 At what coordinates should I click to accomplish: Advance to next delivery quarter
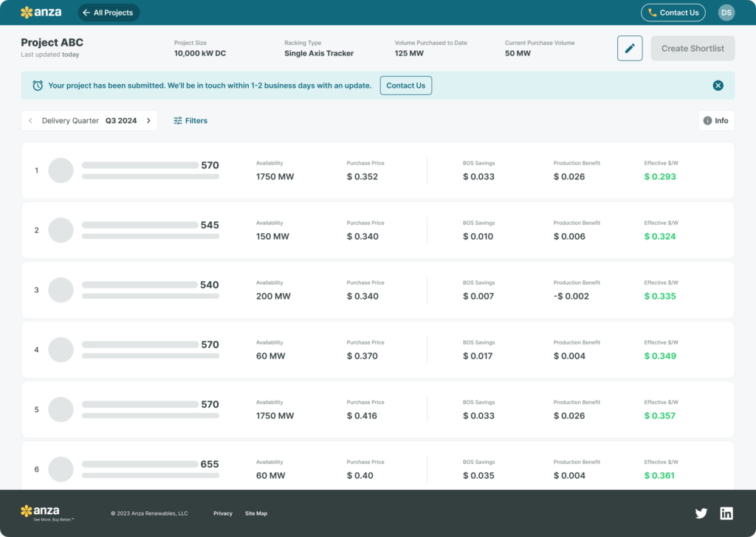[x=148, y=121]
